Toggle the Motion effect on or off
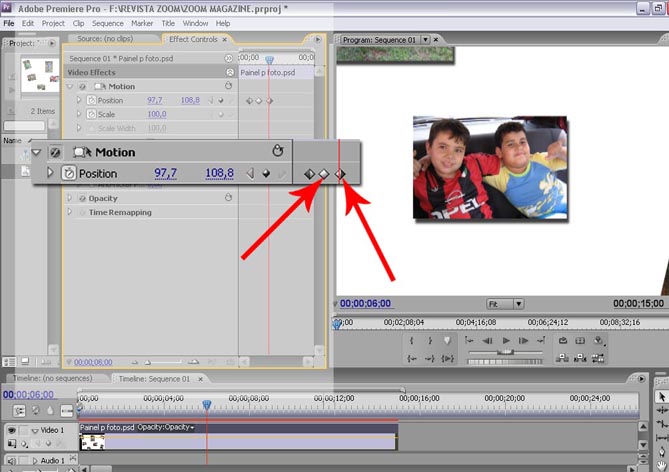 point(55,152)
